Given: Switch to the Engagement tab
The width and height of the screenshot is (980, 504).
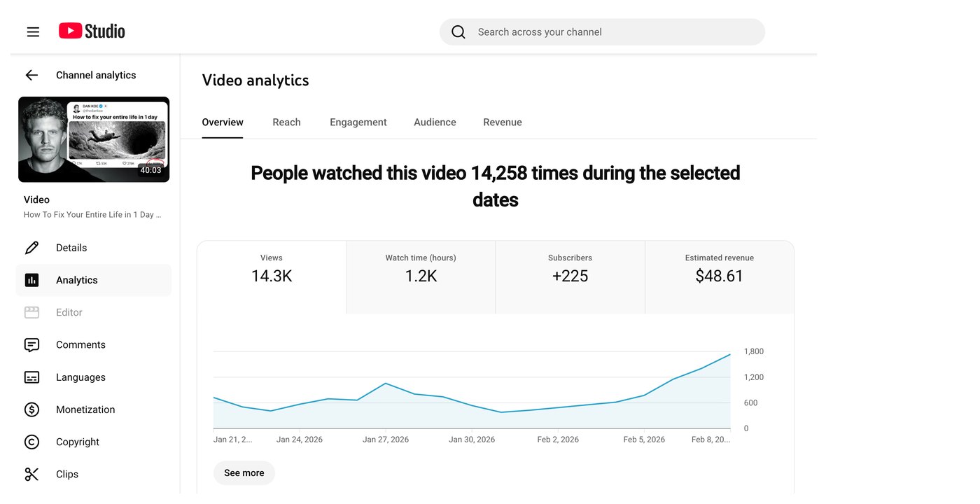Looking at the screenshot, I should point(358,122).
